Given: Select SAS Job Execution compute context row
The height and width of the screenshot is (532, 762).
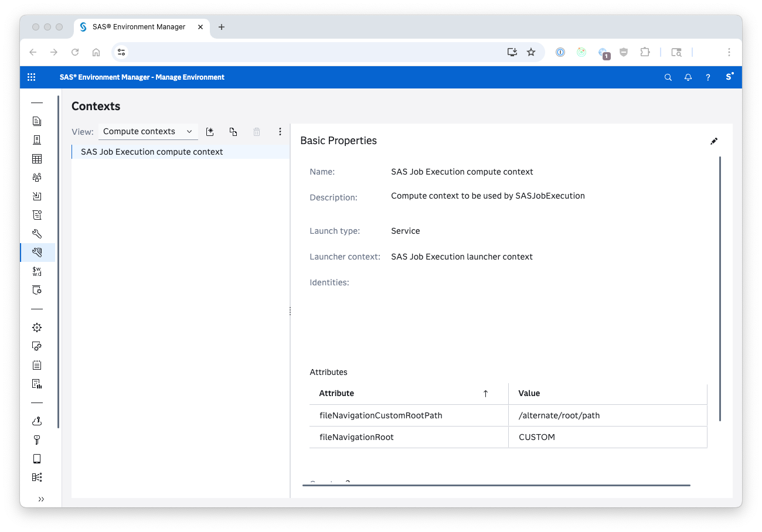Looking at the screenshot, I should click(181, 152).
